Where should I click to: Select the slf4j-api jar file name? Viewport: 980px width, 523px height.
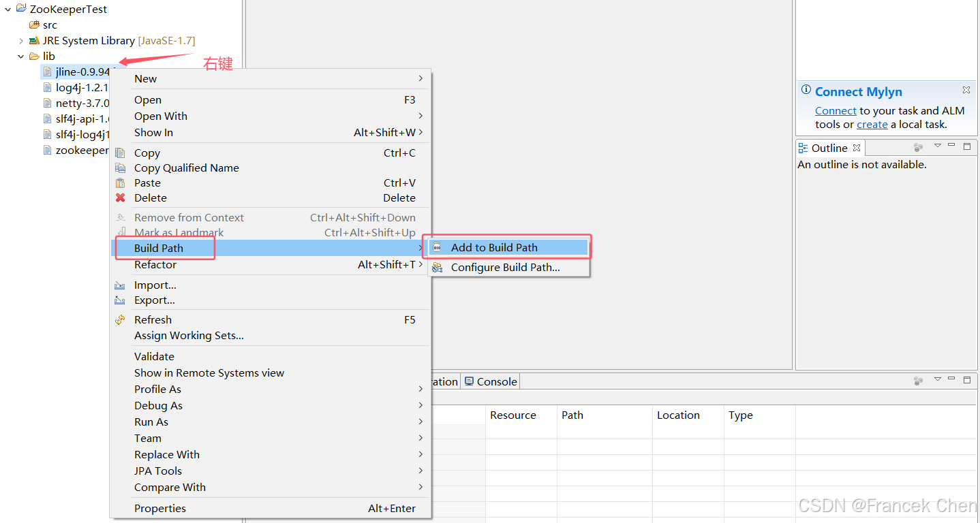pyautogui.click(x=82, y=119)
